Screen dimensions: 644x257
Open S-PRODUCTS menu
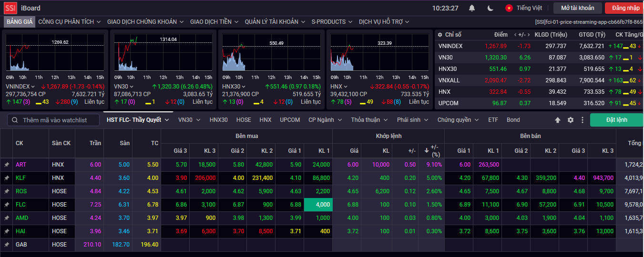[332, 22]
